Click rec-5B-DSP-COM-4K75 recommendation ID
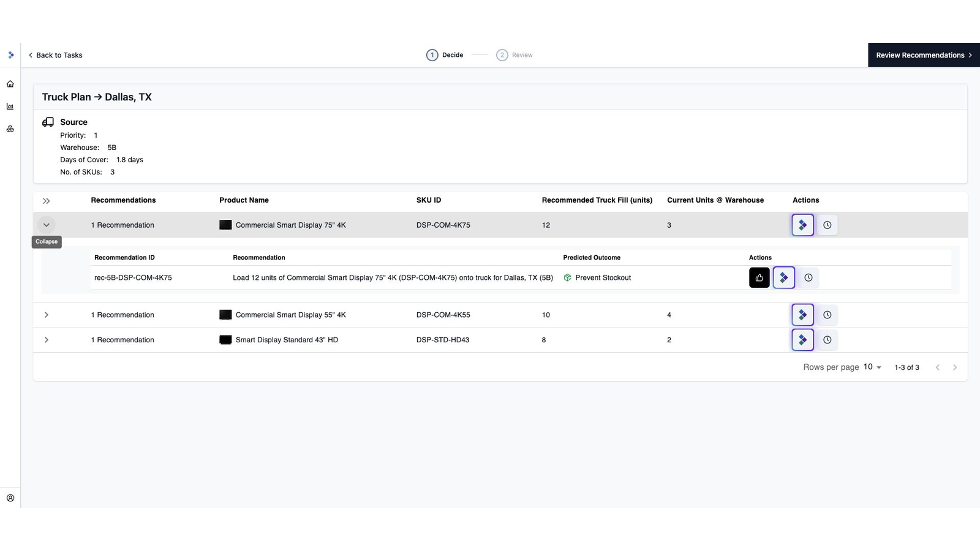The image size is (980, 551). (x=133, y=277)
